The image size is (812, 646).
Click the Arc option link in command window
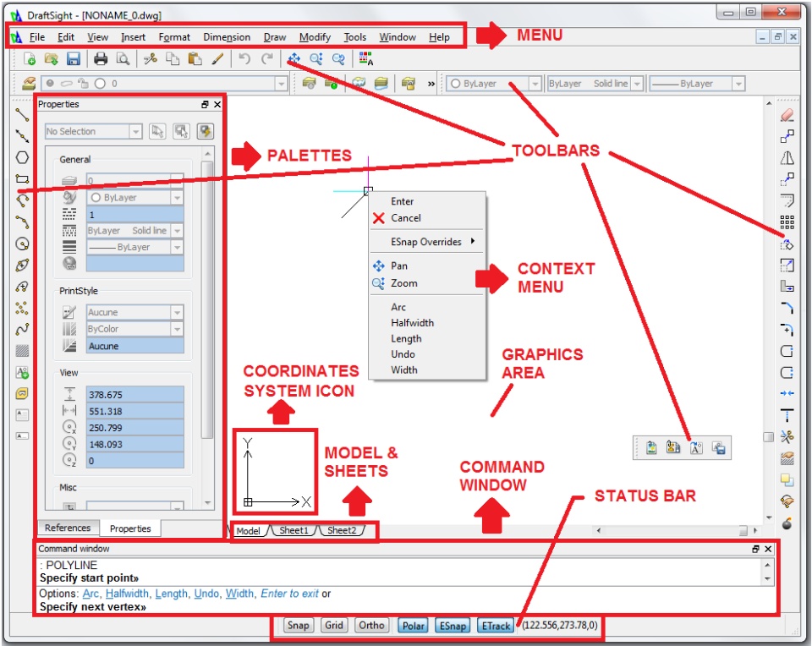(x=91, y=594)
